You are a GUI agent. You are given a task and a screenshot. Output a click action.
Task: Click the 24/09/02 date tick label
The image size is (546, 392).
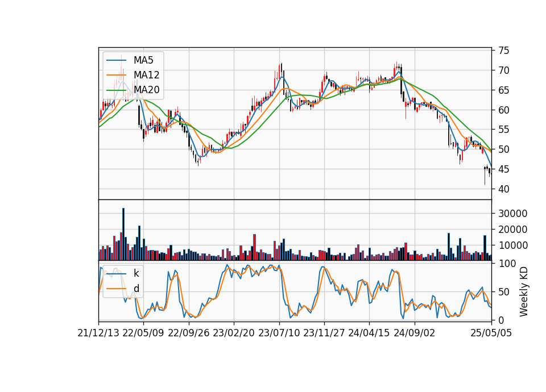415,333
